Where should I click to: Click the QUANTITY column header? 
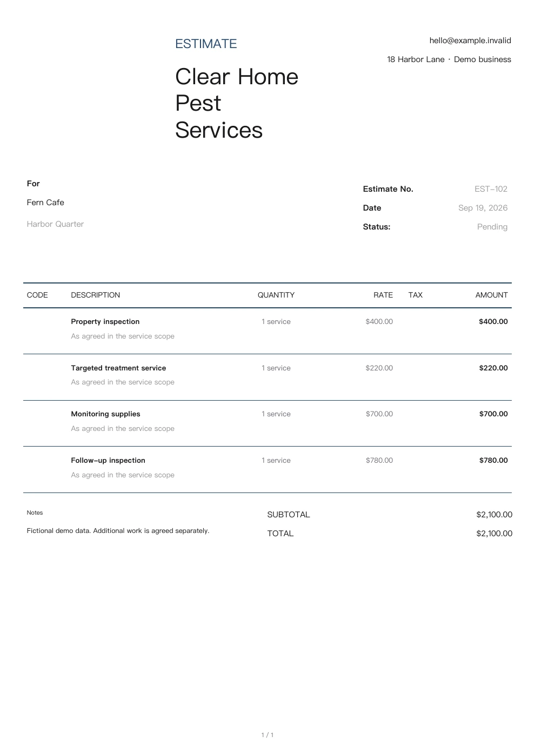(x=276, y=295)
